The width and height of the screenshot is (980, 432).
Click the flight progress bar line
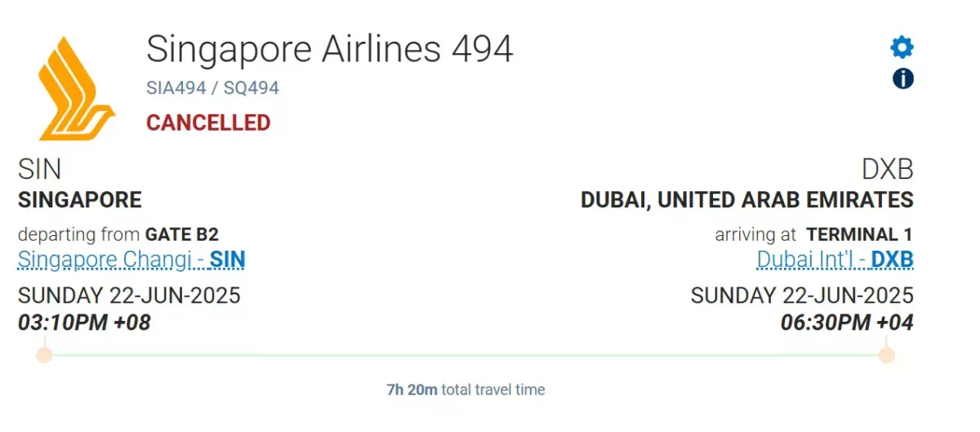point(465,355)
